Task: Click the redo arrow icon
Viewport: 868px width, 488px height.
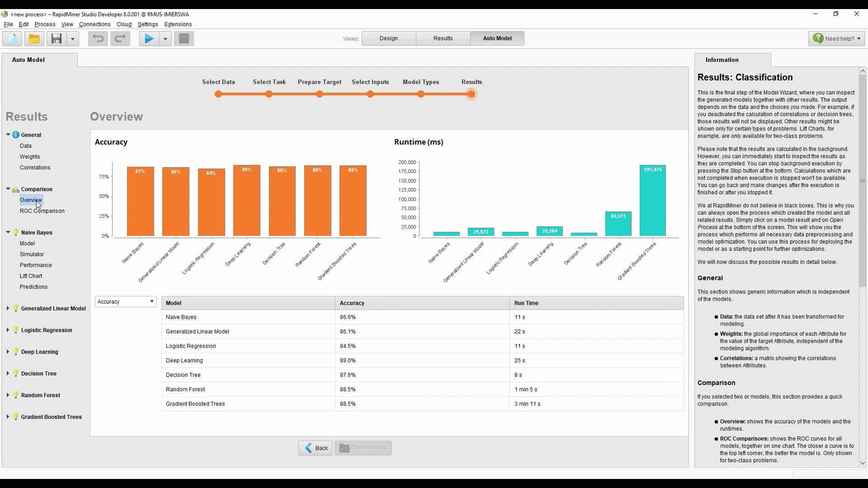Action: [x=120, y=39]
